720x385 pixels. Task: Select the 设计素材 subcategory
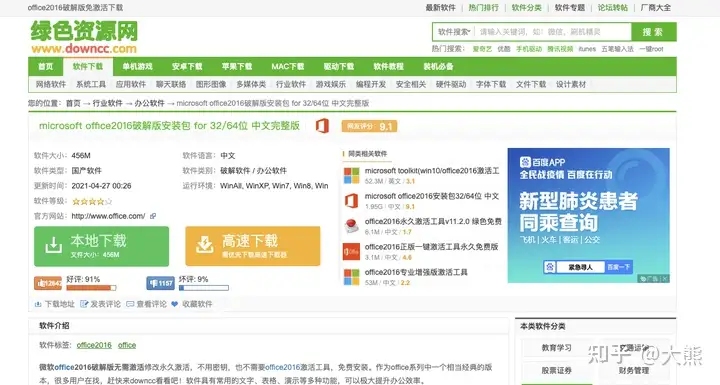point(571,84)
